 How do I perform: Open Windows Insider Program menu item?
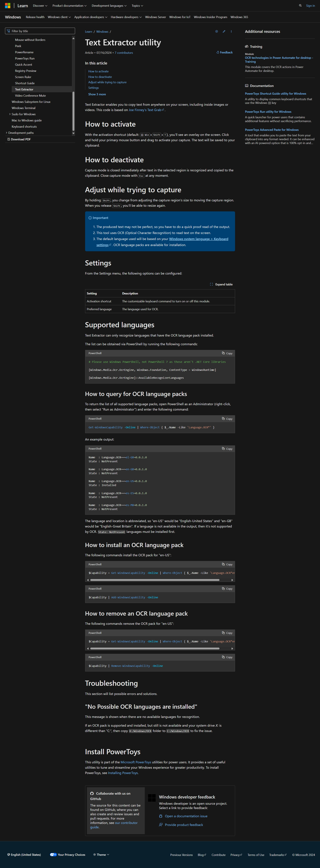(x=210, y=17)
